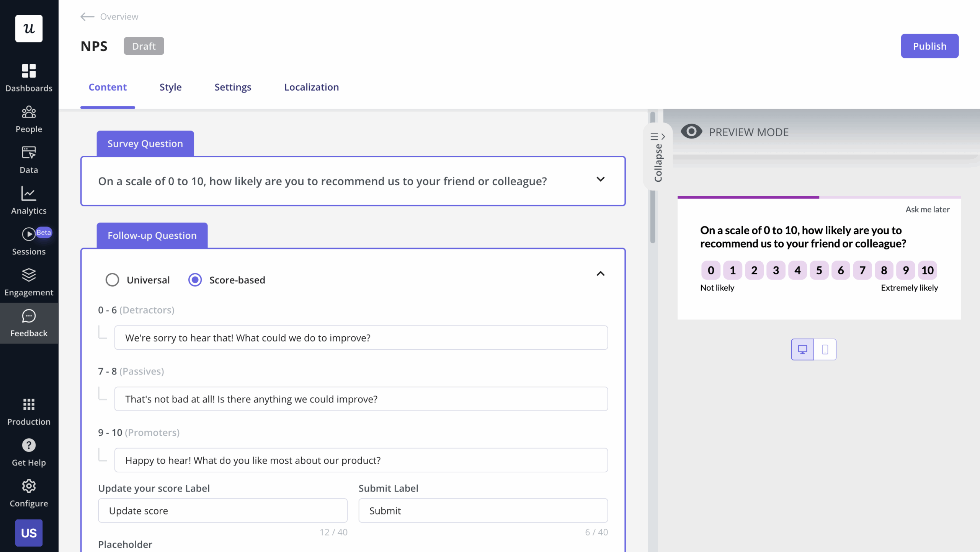Click the US user avatar
The height and width of the screenshot is (552, 980).
click(29, 532)
